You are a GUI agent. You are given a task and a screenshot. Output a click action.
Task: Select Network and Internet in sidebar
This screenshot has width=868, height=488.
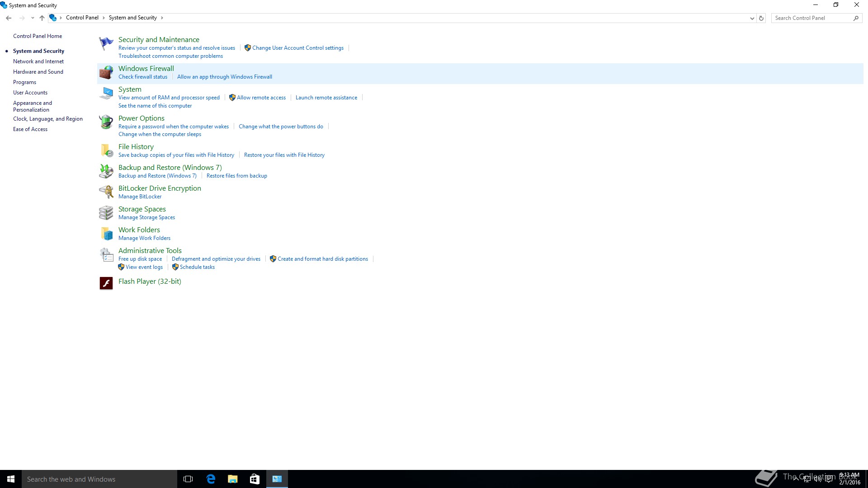click(x=38, y=61)
